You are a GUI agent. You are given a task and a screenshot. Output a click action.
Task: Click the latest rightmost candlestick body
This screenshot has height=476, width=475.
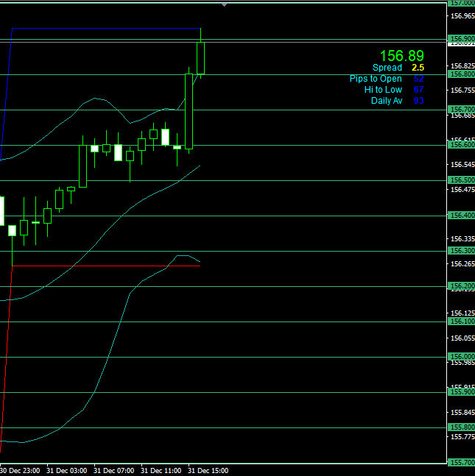200,58
